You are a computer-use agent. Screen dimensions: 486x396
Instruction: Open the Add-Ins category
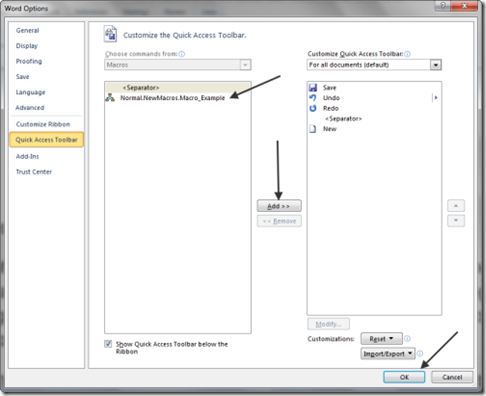pos(27,156)
